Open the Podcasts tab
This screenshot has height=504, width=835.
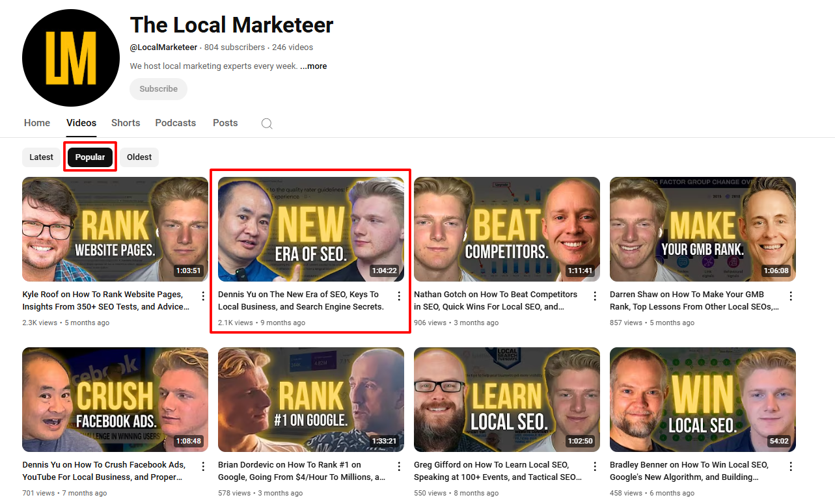[175, 123]
